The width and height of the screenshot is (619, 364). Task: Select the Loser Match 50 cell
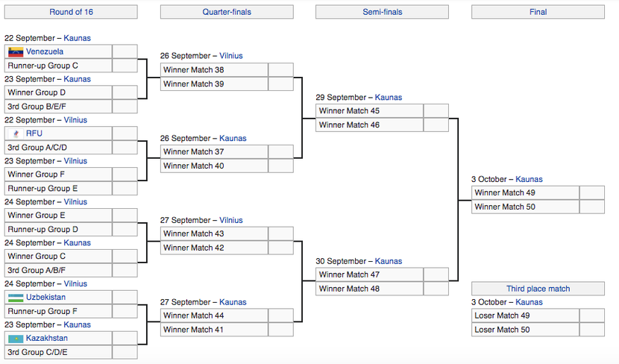coord(525,330)
